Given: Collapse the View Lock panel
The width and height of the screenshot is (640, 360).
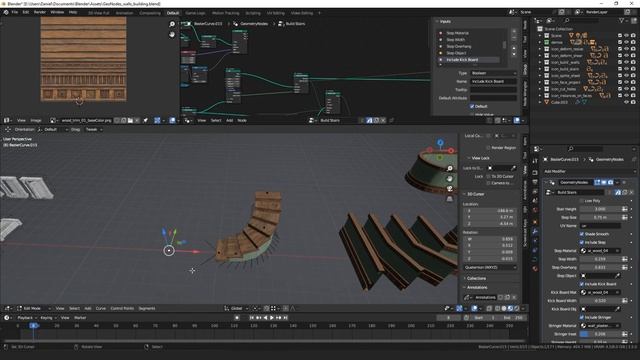Looking at the screenshot, I should tap(480, 158).
